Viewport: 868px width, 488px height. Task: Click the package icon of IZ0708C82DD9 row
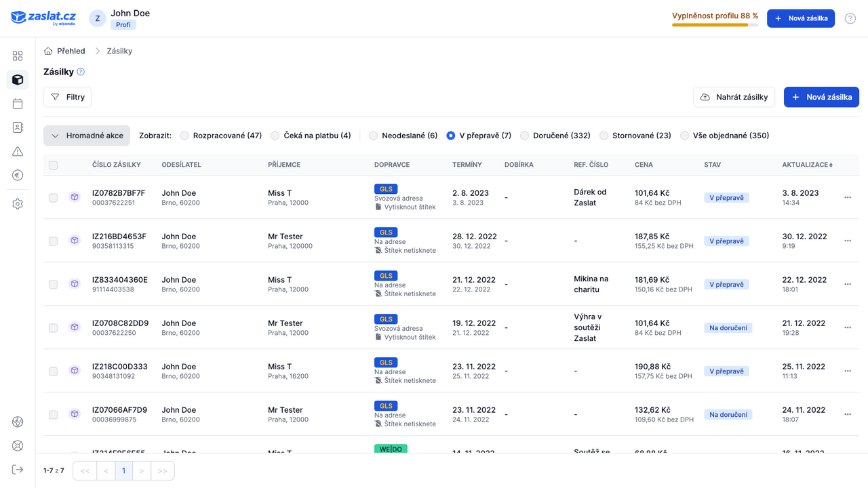coord(75,327)
